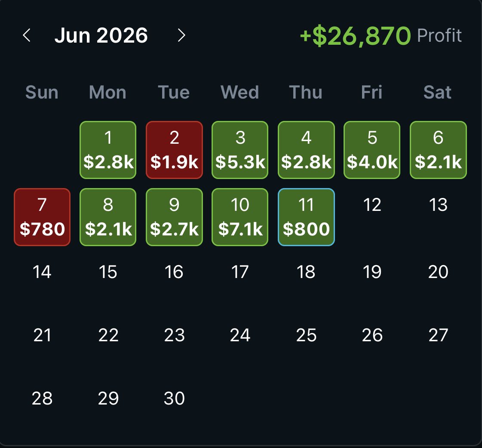Image resolution: width=482 pixels, height=448 pixels.
Task: Open June 10 with $7.1k profit
Action: [240, 217]
